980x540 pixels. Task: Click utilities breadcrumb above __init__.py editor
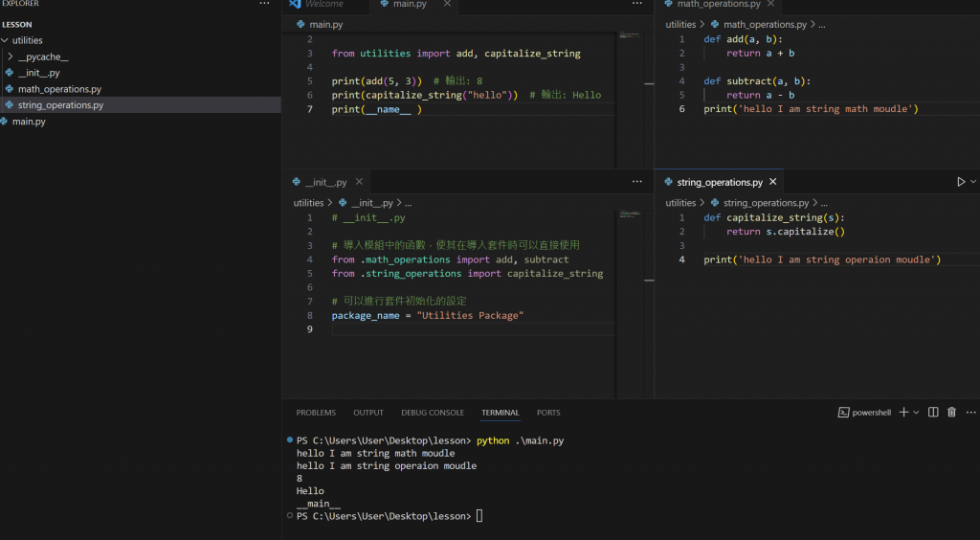[x=309, y=203]
